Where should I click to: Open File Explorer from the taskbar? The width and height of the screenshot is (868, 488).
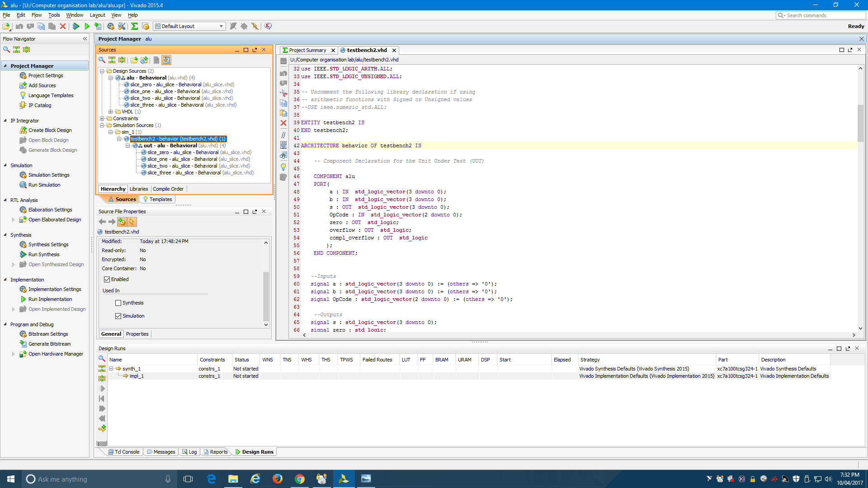point(233,479)
